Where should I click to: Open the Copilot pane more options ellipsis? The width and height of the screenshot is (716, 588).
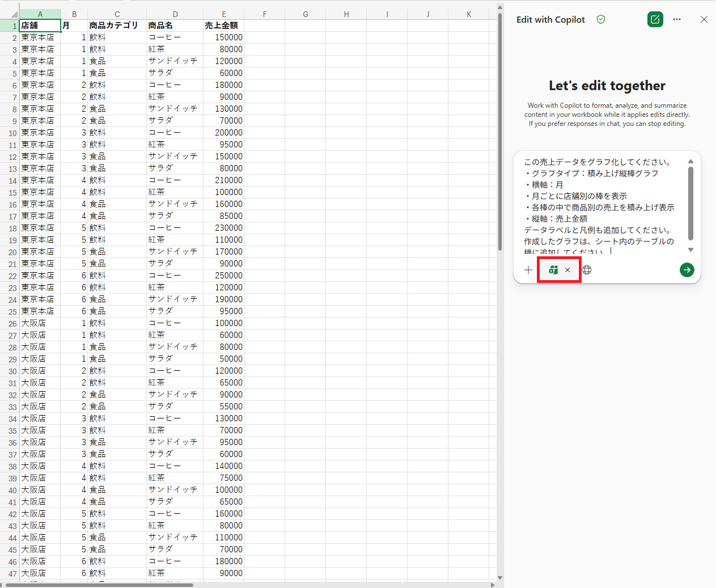(677, 19)
